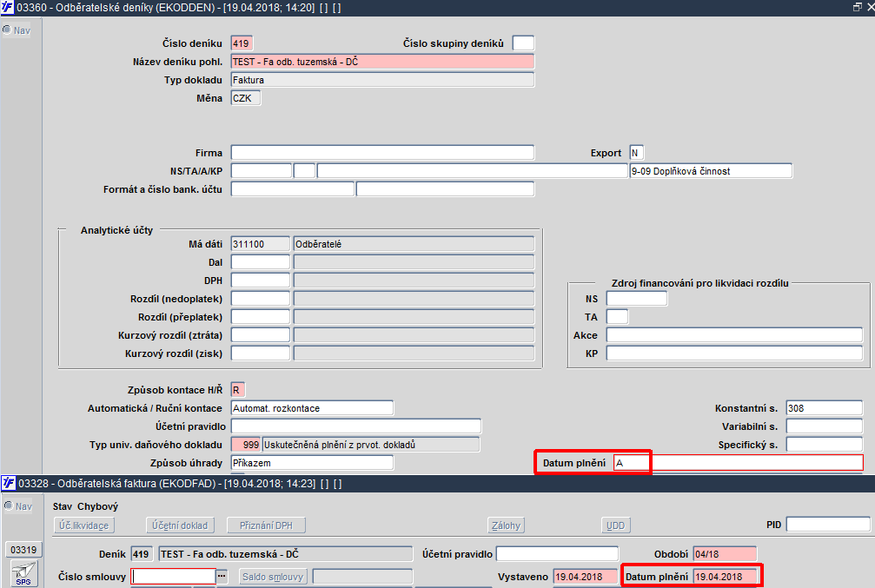Image resolution: width=875 pixels, height=588 pixels.
Task: Click the iFIS logo icon of window 03328
Action: pos(9,483)
